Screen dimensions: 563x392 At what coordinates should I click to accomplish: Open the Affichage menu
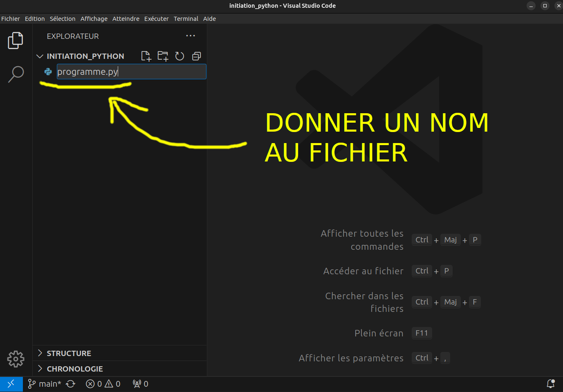click(x=94, y=19)
